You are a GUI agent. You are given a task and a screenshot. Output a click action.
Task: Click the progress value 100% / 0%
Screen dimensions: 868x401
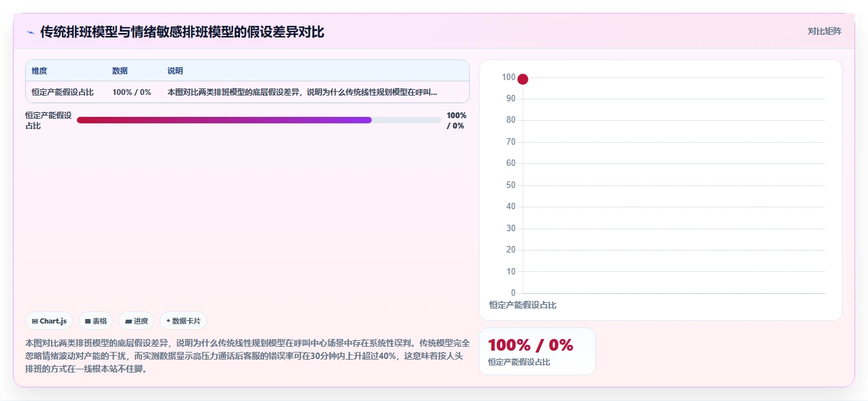[456, 121]
